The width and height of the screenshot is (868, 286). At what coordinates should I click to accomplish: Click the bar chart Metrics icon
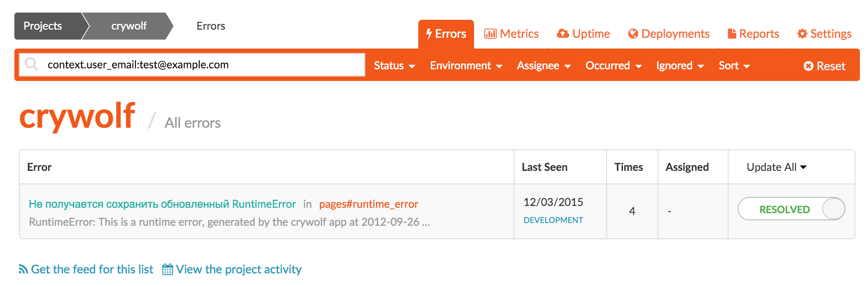point(490,34)
